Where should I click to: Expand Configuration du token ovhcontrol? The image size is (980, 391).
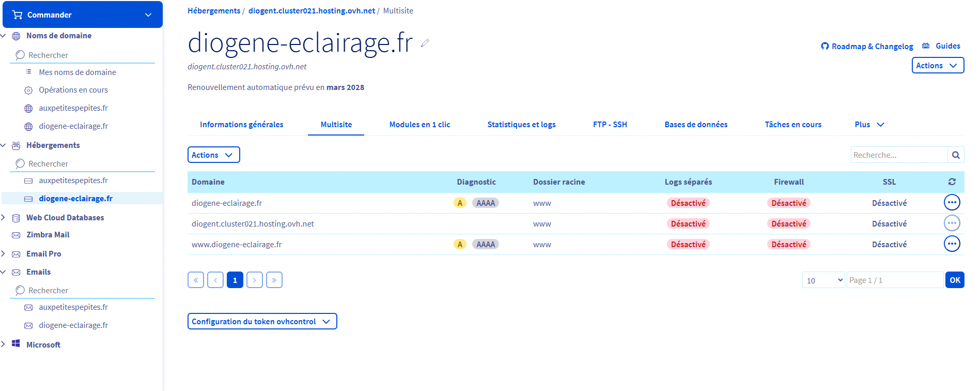coord(262,321)
